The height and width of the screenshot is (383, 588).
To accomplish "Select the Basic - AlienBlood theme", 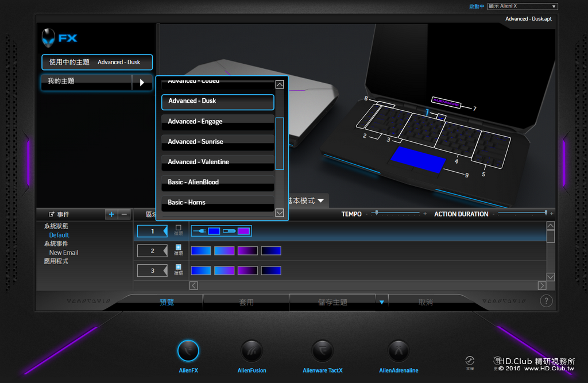I will 218,183.
